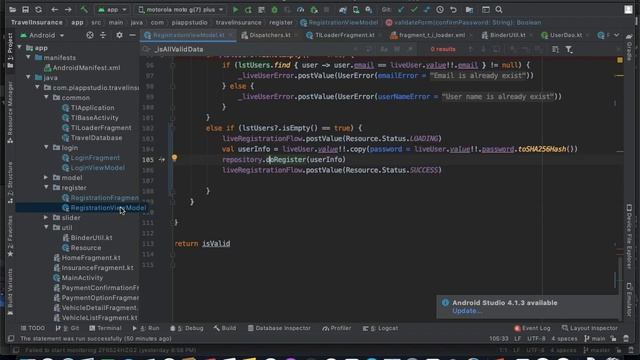Click the Build hammer icon
This screenshot has height=360, width=640.
coord(84,9)
